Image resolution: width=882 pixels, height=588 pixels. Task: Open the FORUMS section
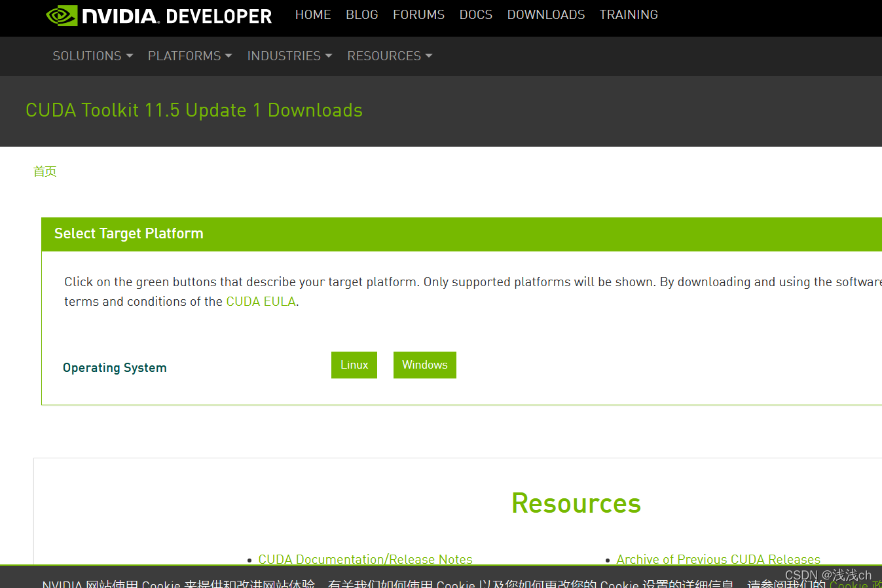click(418, 14)
